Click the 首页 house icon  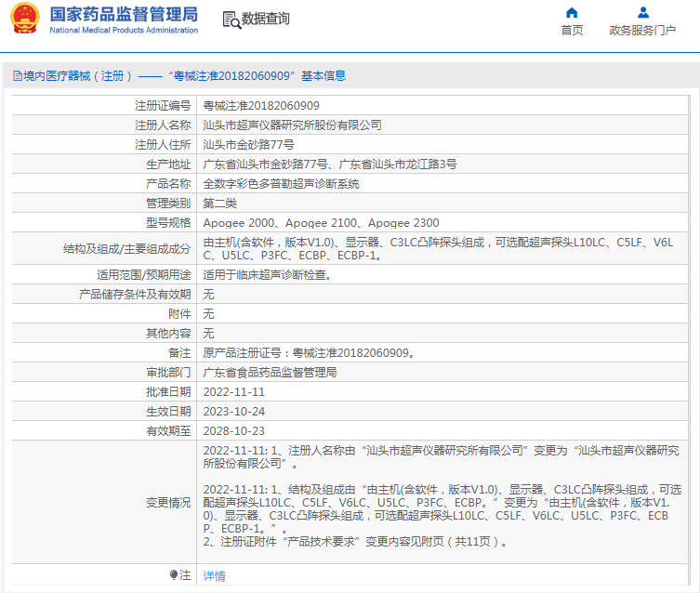click(x=572, y=12)
